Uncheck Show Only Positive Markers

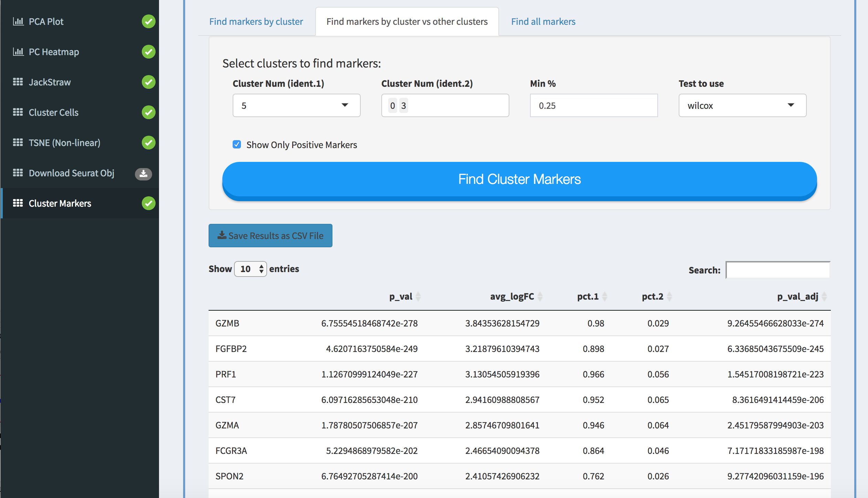point(237,145)
